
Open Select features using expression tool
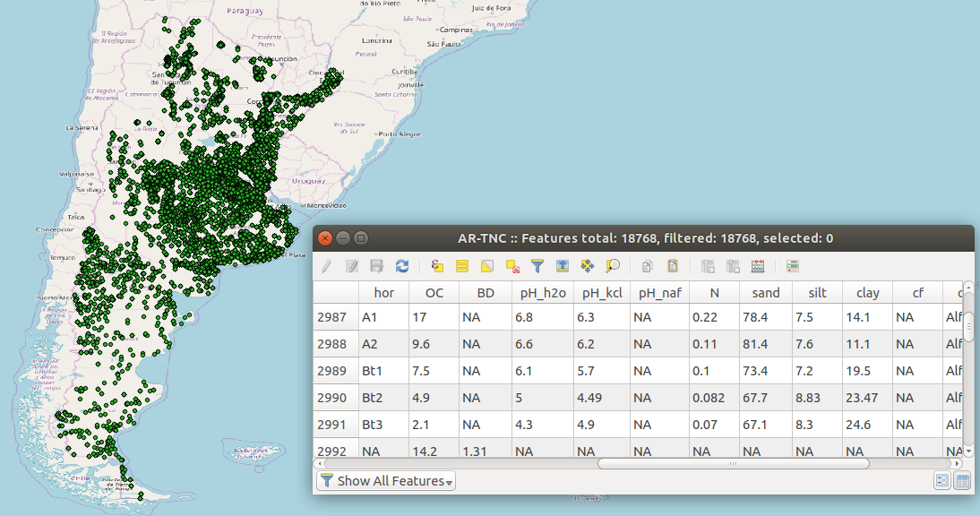coord(437,266)
